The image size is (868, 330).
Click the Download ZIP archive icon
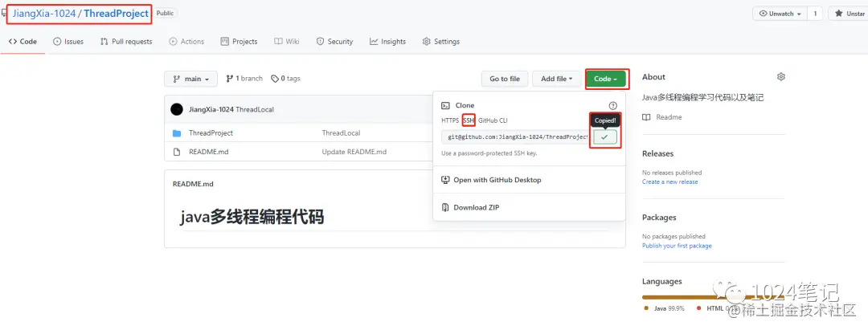click(x=444, y=207)
